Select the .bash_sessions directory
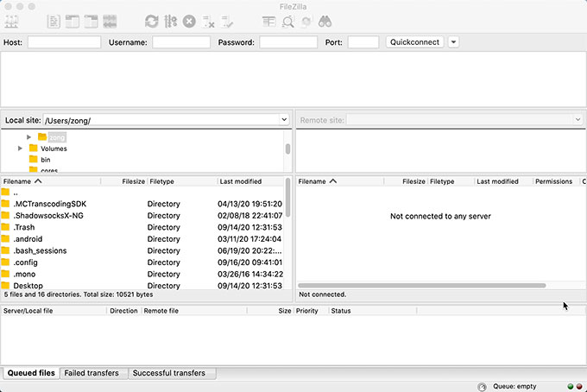 tap(142, 250)
